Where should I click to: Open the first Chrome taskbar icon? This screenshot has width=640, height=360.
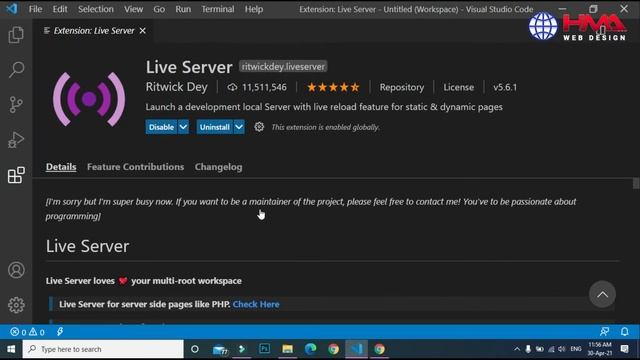click(x=333, y=349)
